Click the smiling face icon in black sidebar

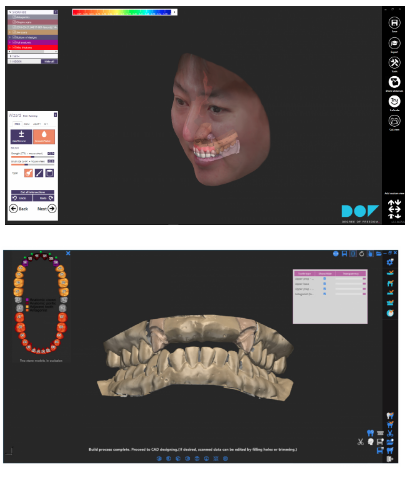394,101
